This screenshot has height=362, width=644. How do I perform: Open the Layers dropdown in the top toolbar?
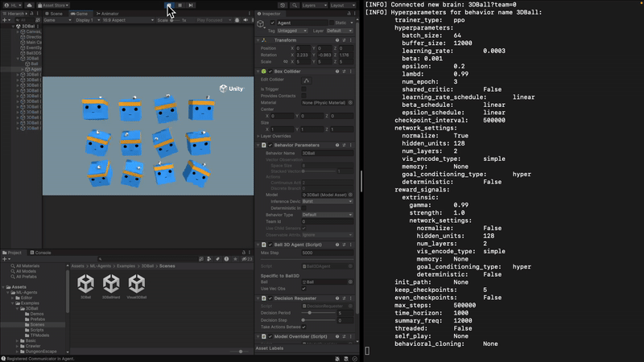coord(315,6)
